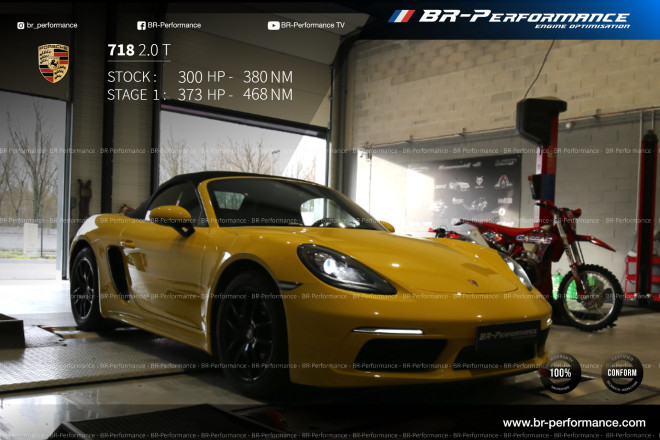
Task: Visit www.br-performance.com website link
Action: pos(573,423)
